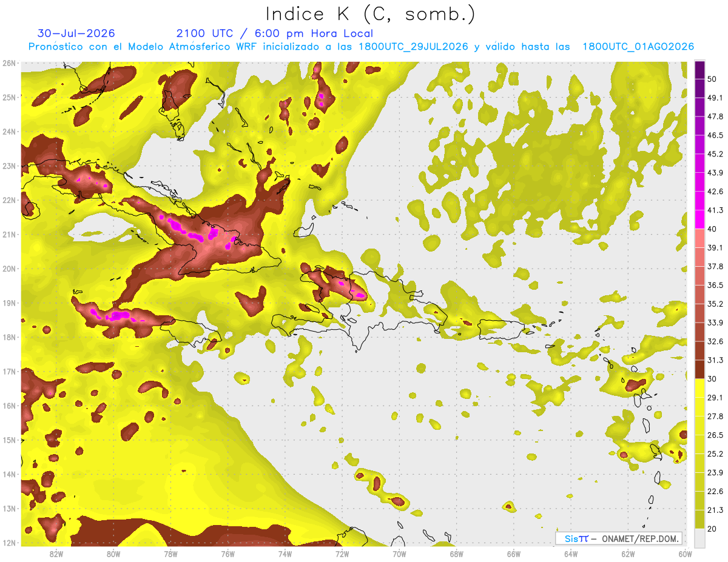Click the latitude axis label "12N"
The height and width of the screenshot is (562, 728).
pyautogui.click(x=8, y=543)
